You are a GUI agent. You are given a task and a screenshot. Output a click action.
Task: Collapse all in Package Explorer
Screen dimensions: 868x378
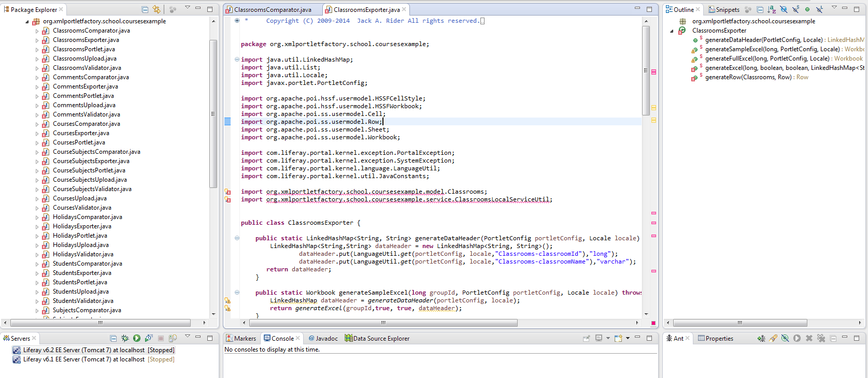(145, 9)
